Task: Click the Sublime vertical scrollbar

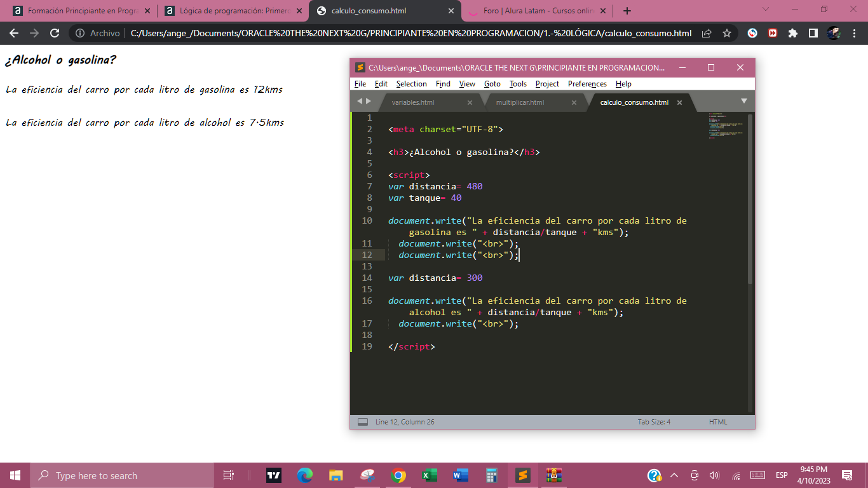Action: point(750,198)
